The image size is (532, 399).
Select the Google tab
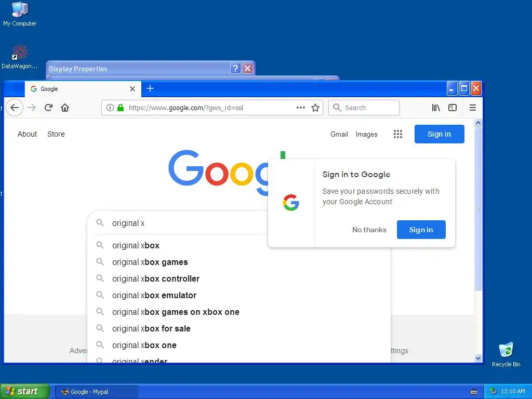click(x=83, y=89)
